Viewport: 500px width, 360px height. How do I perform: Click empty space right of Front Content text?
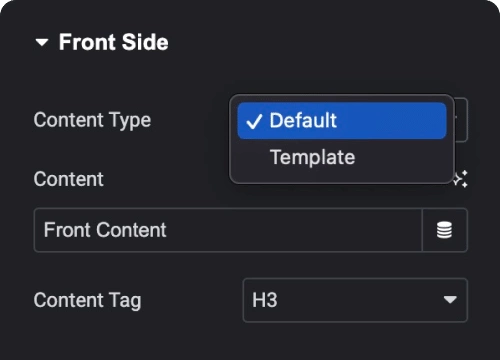pos(293,230)
